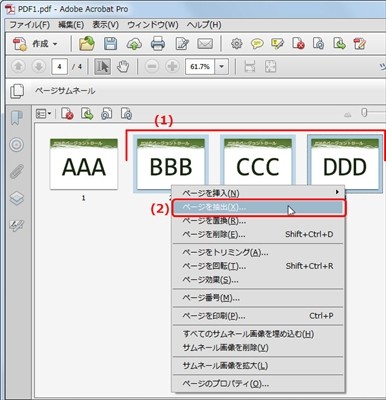Open the Attachments paperclip sidebar icon

coord(17,172)
